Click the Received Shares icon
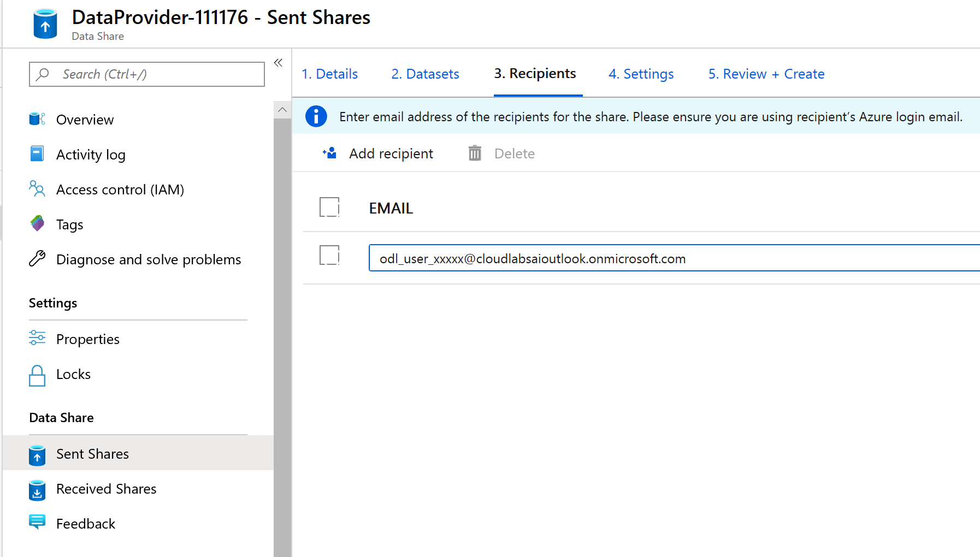Viewport: 980px width, 557px height. tap(37, 490)
